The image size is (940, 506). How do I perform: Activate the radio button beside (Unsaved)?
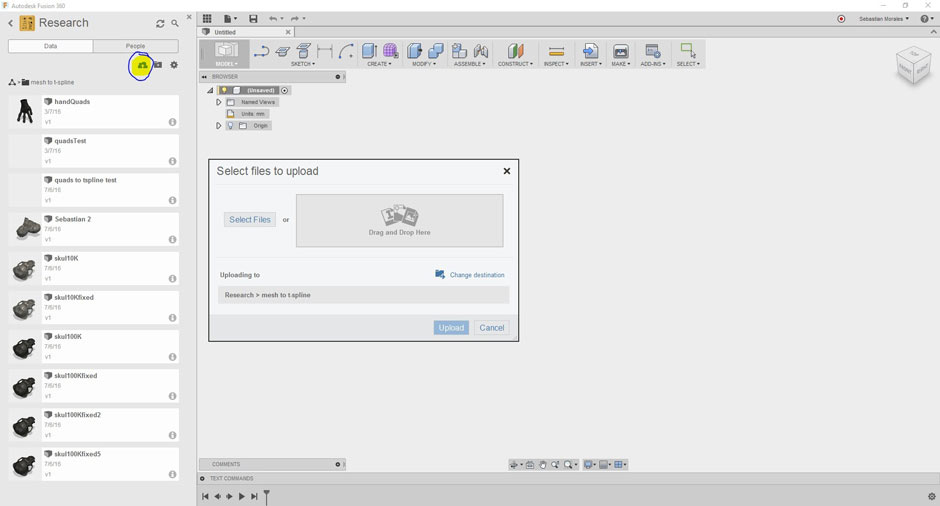click(x=285, y=90)
